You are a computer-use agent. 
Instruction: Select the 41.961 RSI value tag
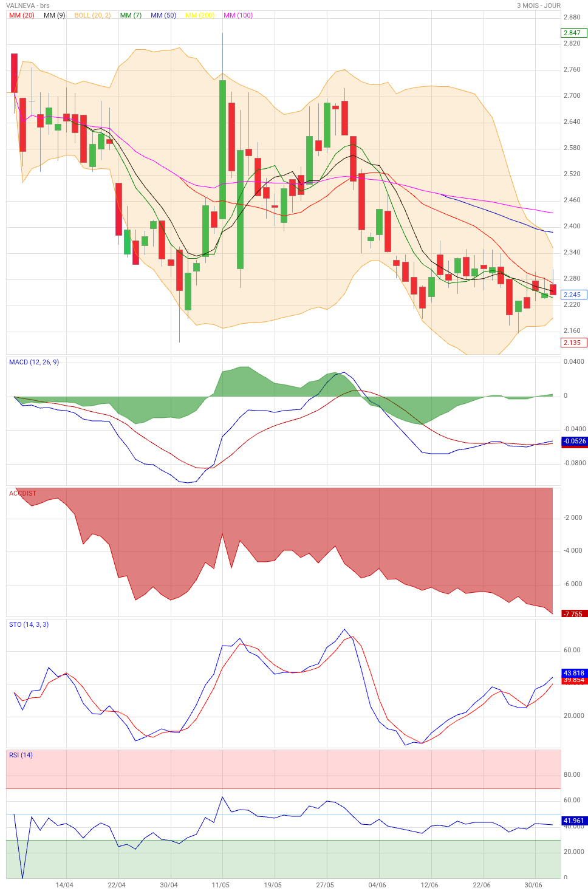574,821
